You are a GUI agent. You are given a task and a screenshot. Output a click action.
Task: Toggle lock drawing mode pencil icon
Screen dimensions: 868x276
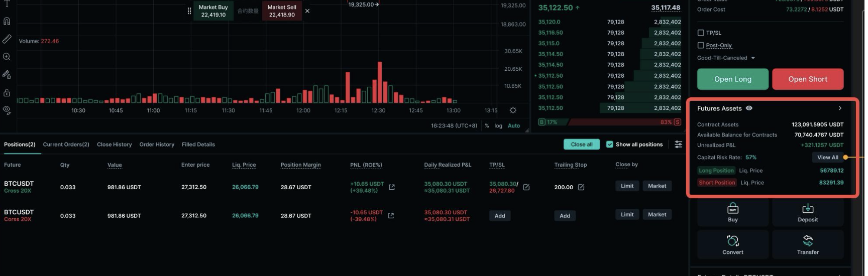(x=7, y=74)
